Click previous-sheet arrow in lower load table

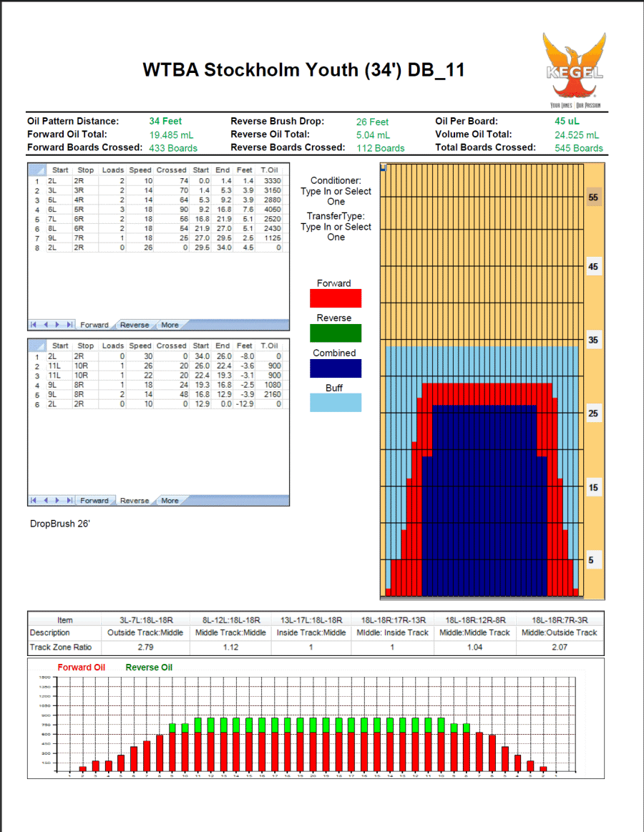[46, 500]
